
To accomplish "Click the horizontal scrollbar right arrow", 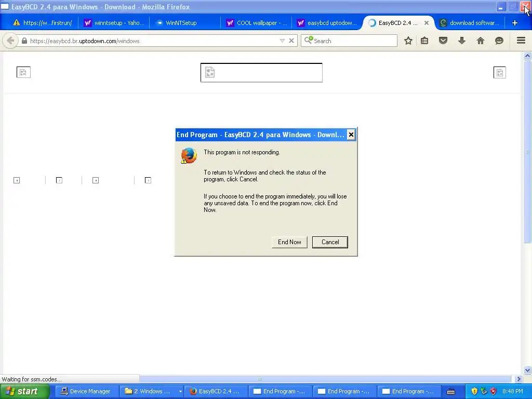I will pos(518,379).
